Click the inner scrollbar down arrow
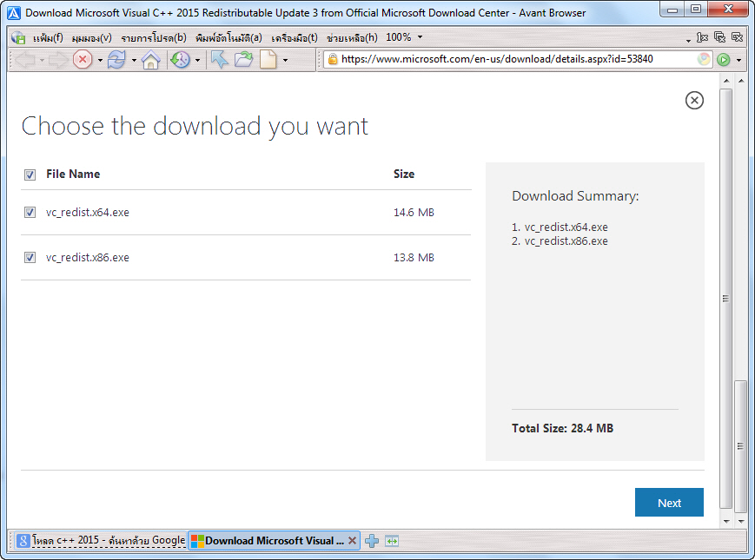 pos(726,522)
